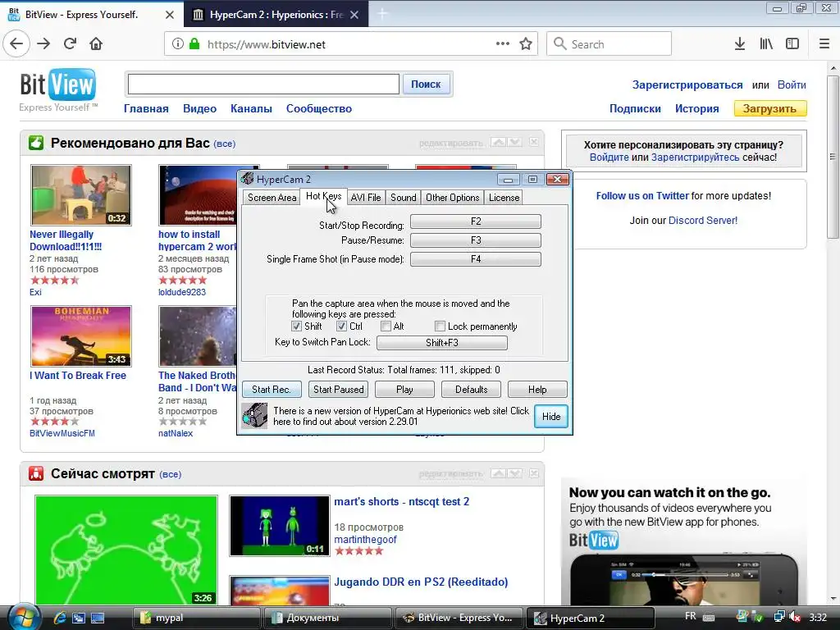Enable the Lock permanently checkbox
This screenshot has width=840, height=630.
click(x=440, y=326)
